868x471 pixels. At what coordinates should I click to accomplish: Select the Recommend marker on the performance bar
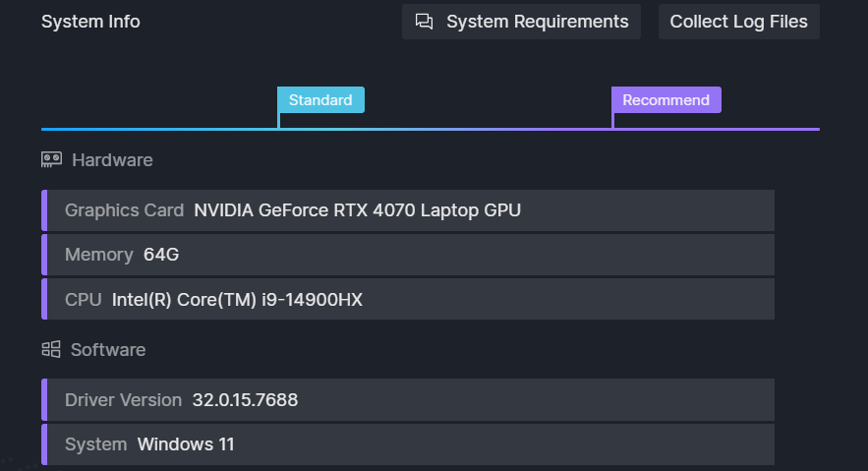pyautogui.click(x=665, y=100)
